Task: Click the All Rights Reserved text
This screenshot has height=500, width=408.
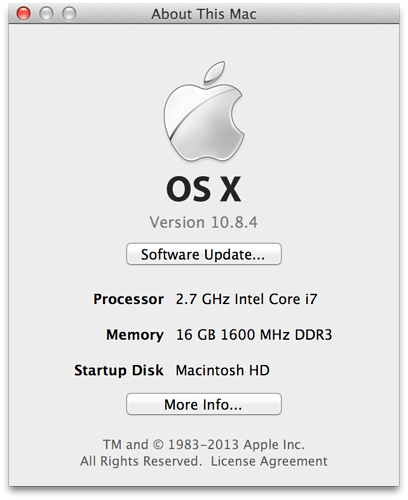Action: click(x=141, y=461)
